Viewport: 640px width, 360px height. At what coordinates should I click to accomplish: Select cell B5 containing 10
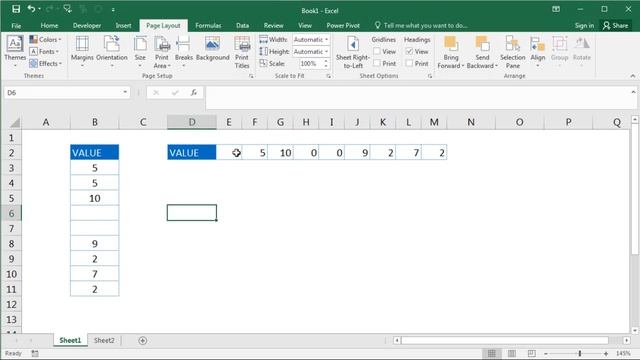(95, 198)
